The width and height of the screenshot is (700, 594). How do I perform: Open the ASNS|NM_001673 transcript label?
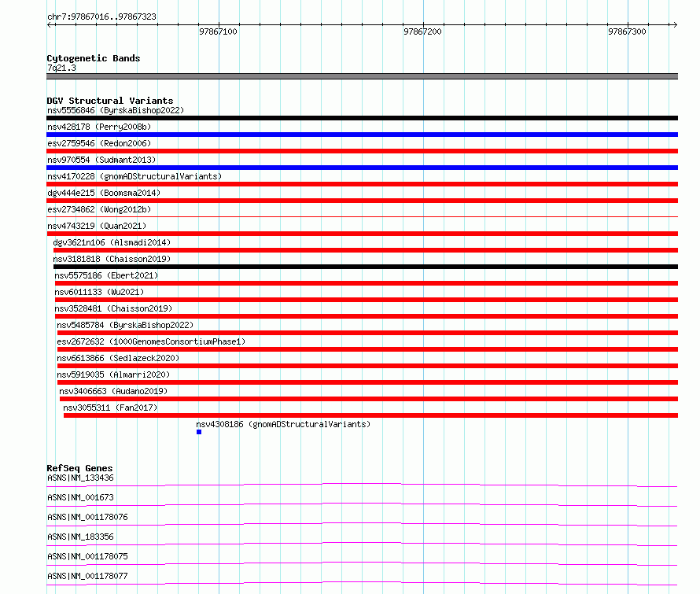coord(80,497)
